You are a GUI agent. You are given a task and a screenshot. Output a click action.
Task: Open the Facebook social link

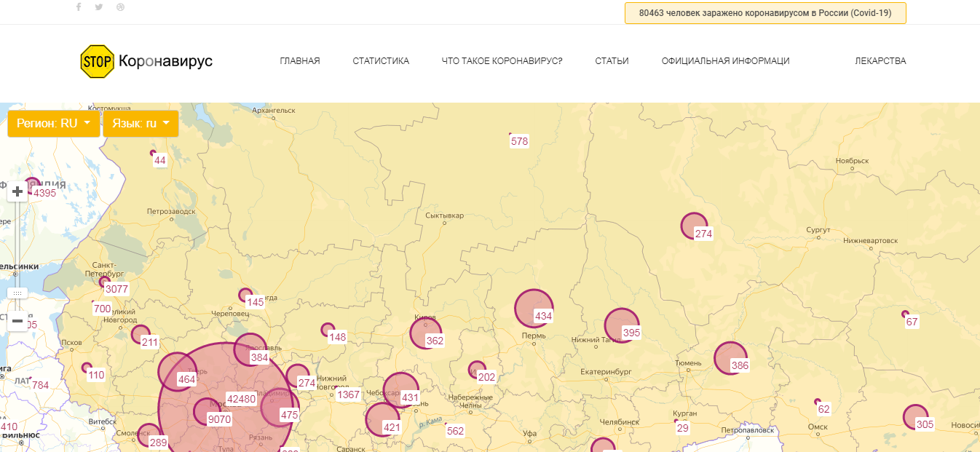click(79, 7)
